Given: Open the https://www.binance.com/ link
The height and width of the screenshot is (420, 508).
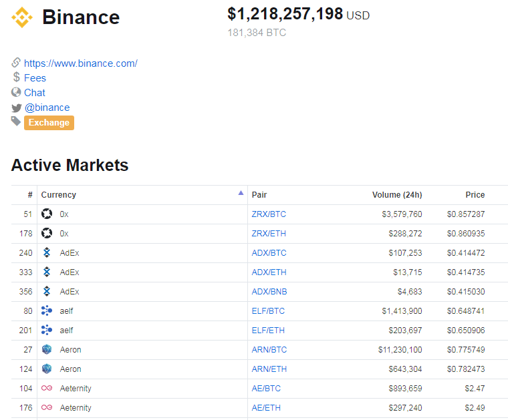Looking at the screenshot, I should coord(81,63).
